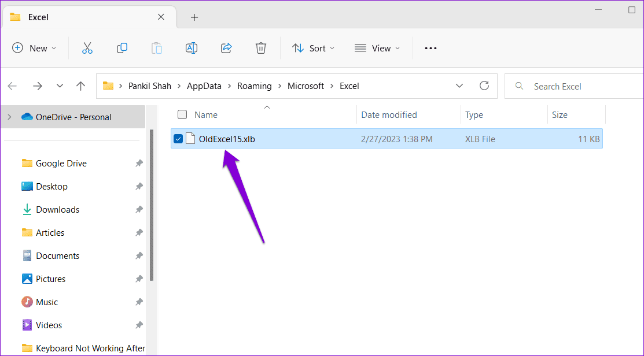644x356 pixels.
Task: Show recent locations dropdown arrow
Action: pos(60,86)
